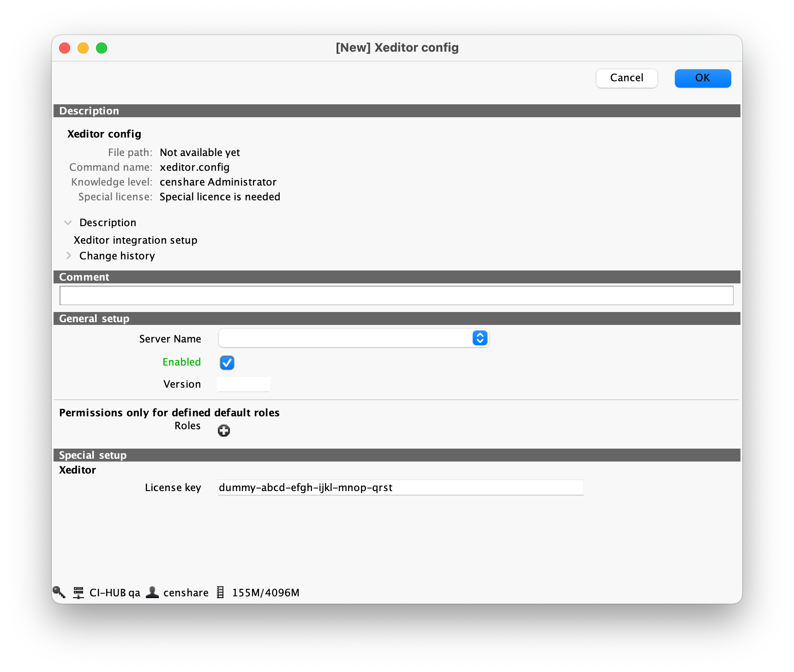Focus the Version input field
This screenshot has height=672, width=794.
pyautogui.click(x=244, y=384)
